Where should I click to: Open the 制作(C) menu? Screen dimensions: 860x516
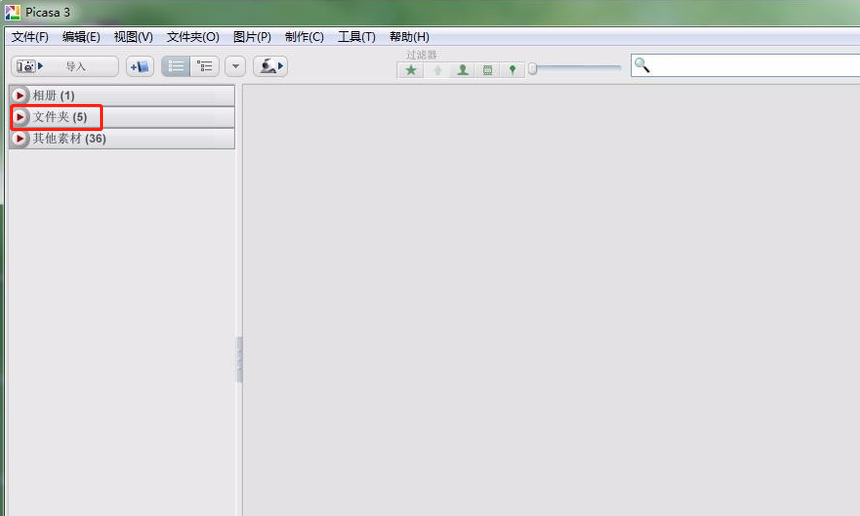pos(304,37)
